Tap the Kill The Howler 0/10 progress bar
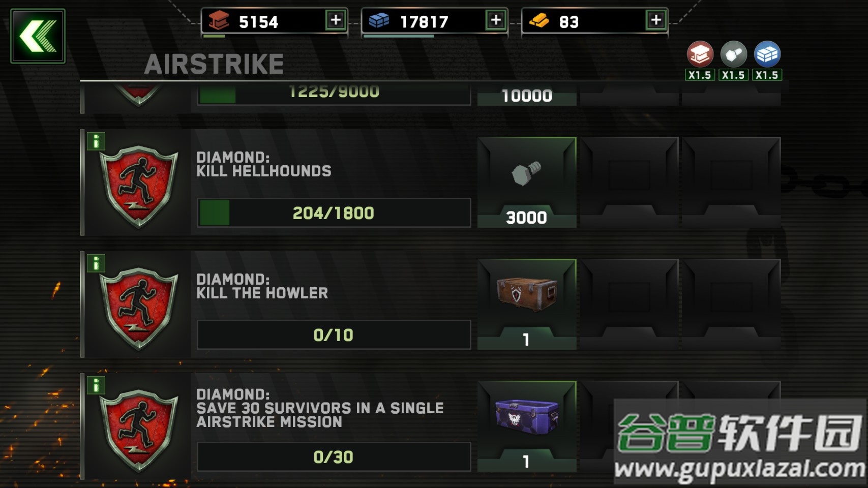 334,334
